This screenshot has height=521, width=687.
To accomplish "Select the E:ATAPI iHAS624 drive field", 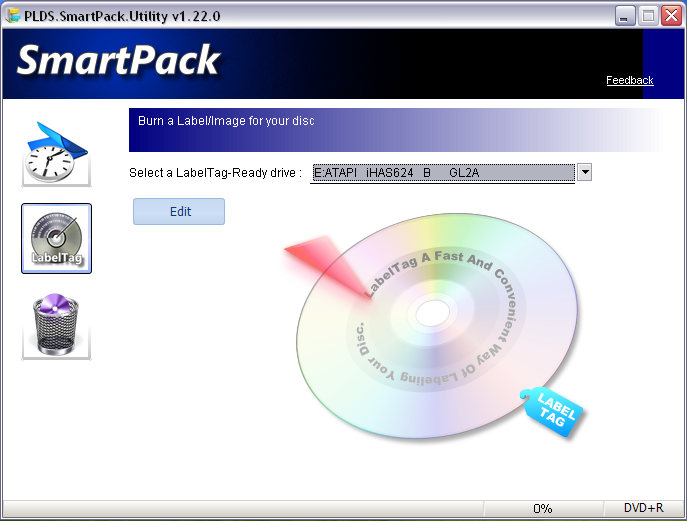I will click(443, 173).
